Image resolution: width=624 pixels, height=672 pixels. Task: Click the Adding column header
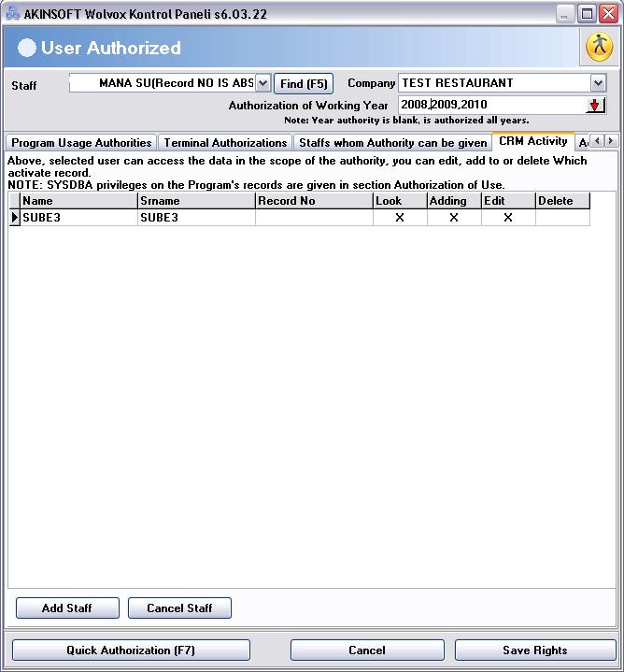click(454, 201)
